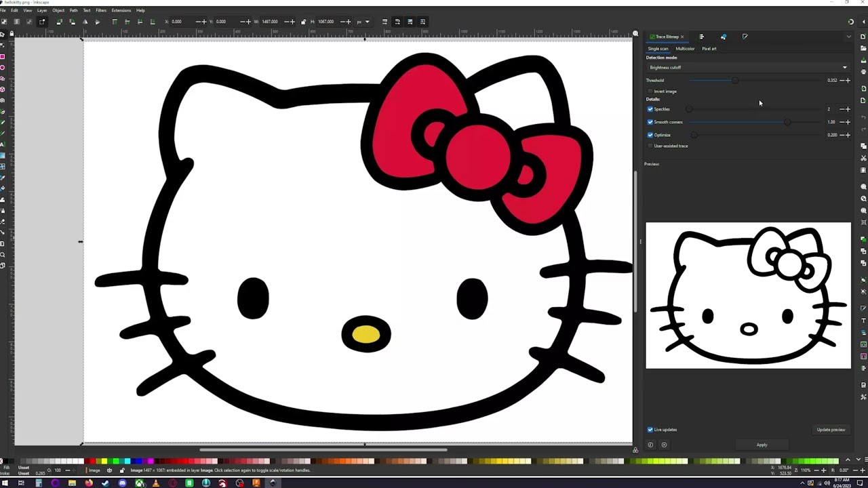This screenshot has height=488, width=868.
Task: Open the File menu
Action: click(x=3, y=10)
